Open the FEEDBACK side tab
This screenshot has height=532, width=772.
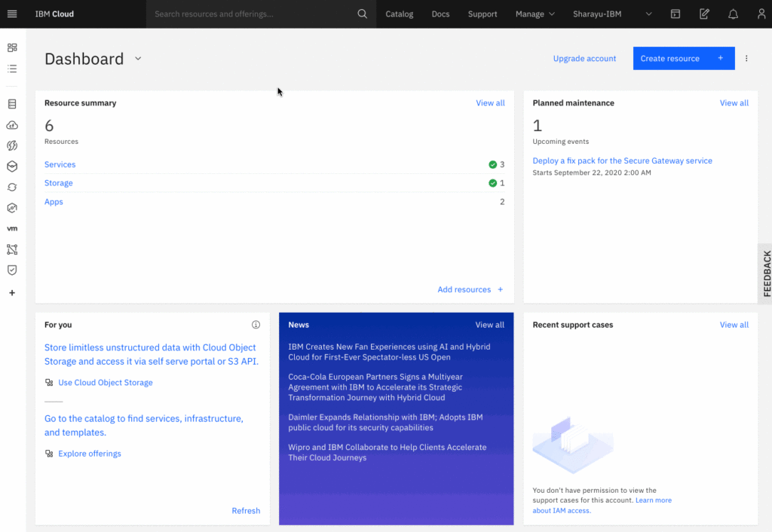(x=766, y=274)
